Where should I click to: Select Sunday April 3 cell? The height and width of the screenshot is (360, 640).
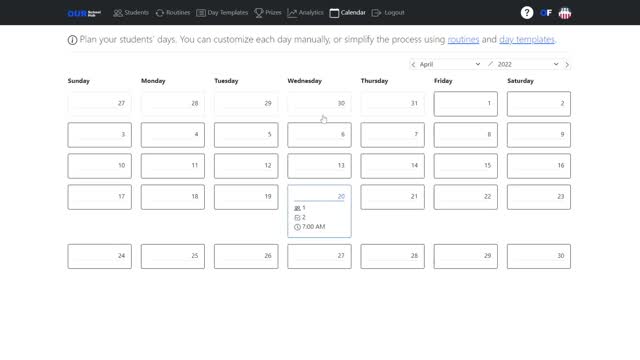pyautogui.click(x=100, y=135)
